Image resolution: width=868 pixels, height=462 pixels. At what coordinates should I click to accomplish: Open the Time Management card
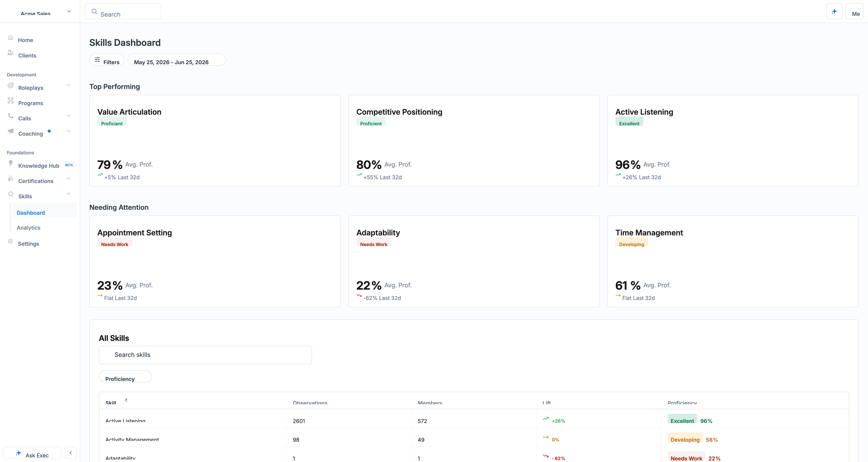click(x=733, y=261)
